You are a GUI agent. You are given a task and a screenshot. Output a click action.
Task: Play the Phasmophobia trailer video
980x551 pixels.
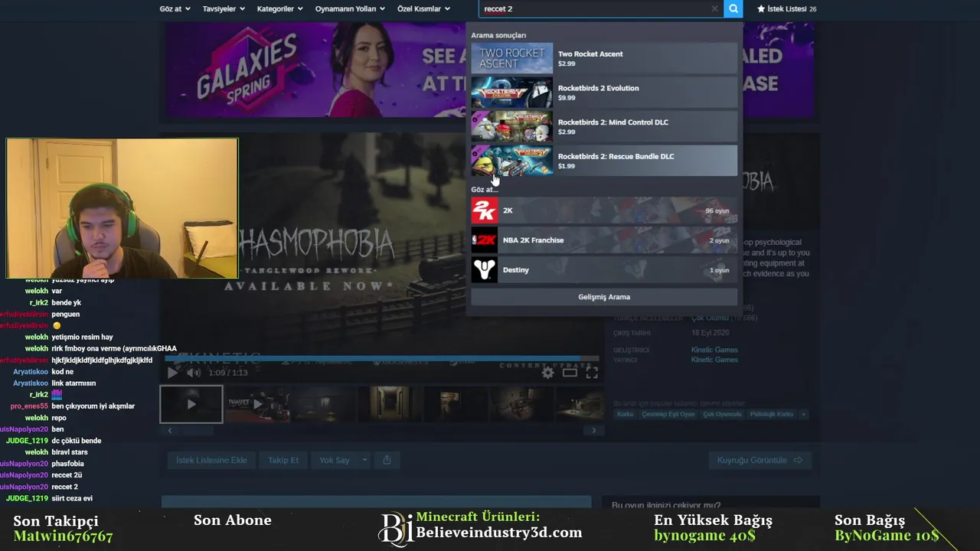coord(172,373)
